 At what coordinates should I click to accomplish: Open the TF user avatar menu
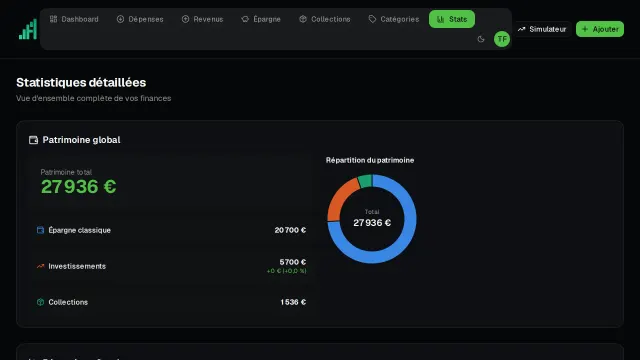pos(502,39)
